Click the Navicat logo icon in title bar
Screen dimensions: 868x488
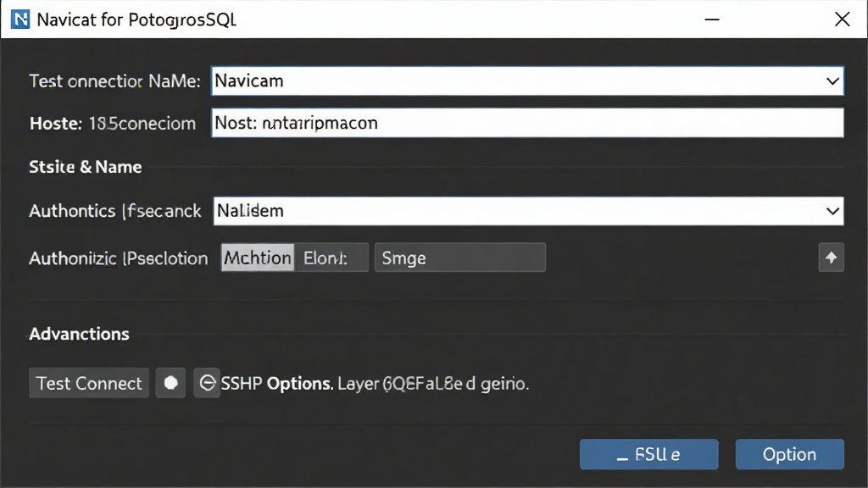pyautogui.click(x=20, y=19)
